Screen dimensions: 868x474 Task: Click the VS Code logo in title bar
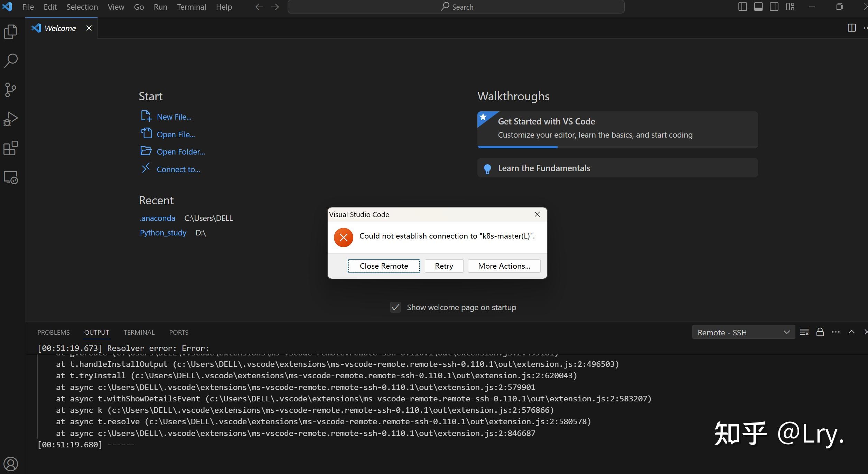pos(7,7)
